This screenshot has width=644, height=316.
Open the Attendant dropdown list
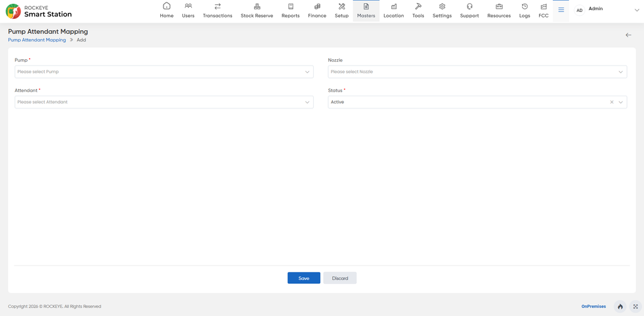point(164,102)
